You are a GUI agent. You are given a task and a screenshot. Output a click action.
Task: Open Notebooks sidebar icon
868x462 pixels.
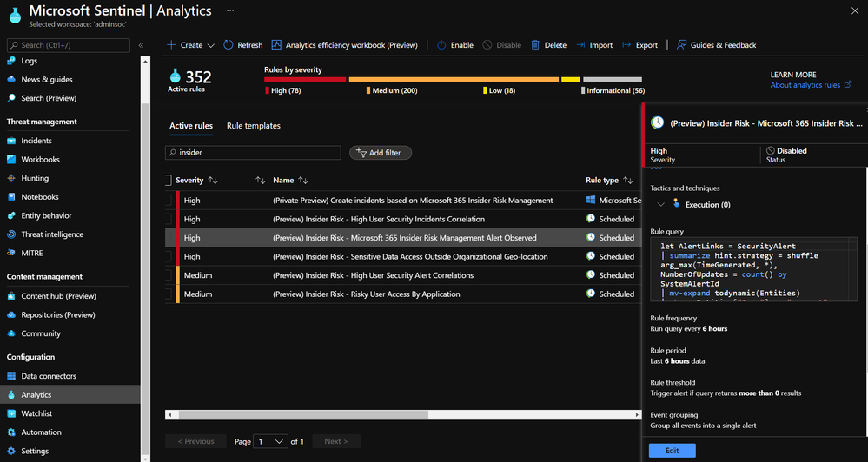click(x=11, y=197)
